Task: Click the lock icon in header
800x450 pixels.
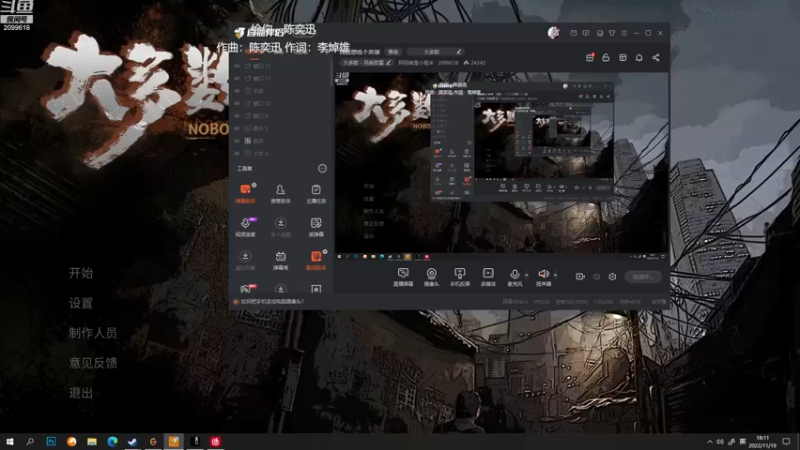Action: tap(606, 58)
